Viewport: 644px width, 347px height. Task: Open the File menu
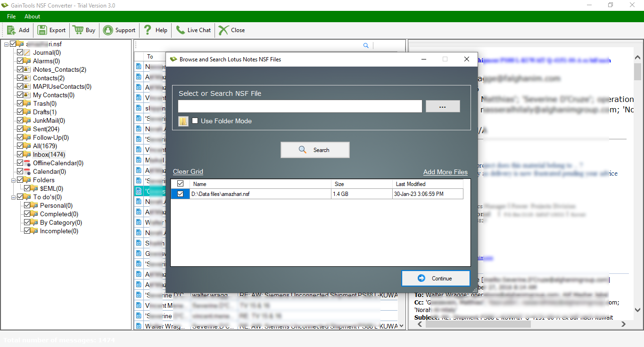click(x=11, y=17)
